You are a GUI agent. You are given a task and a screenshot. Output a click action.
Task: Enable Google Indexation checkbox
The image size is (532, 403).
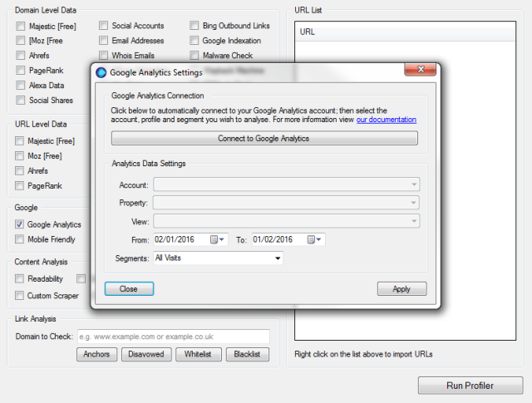coord(194,41)
